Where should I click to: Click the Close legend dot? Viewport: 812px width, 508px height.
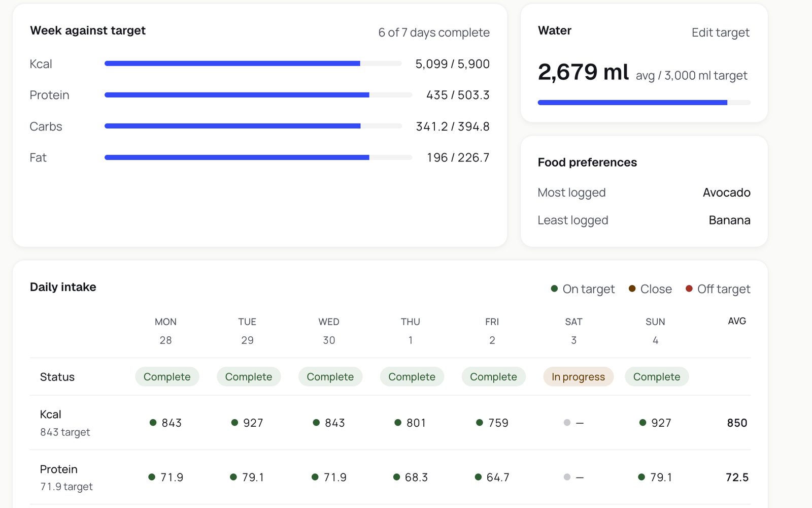tap(632, 289)
